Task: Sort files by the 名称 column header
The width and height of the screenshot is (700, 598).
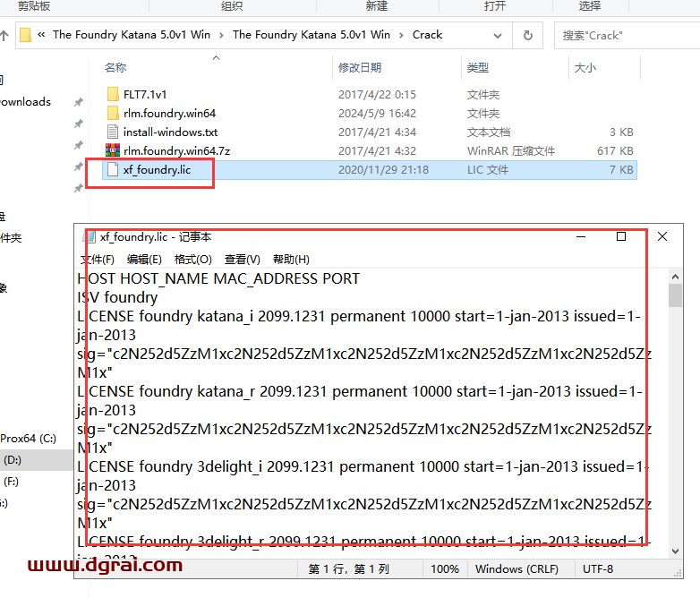Action: coord(115,68)
